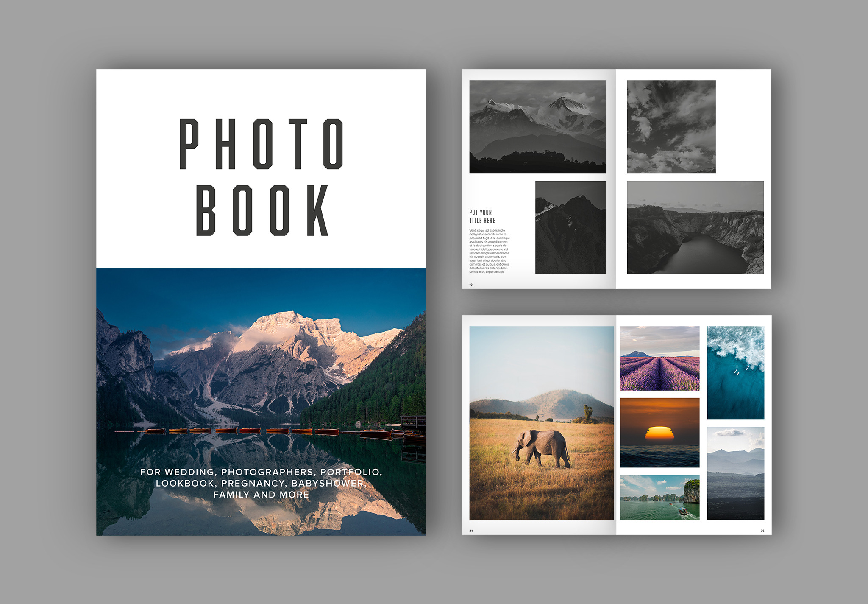Viewport: 868px width, 604px height.
Task: Select the lavender field photo
Action: pos(659,358)
